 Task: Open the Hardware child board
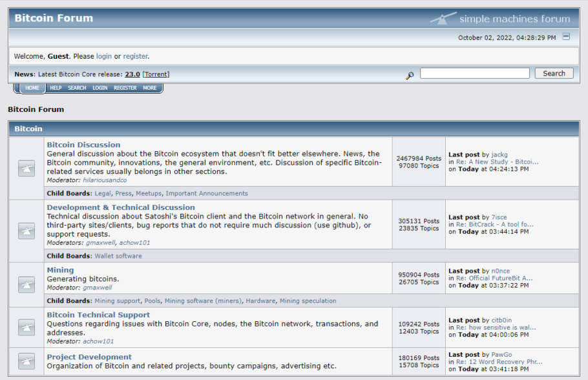(260, 301)
